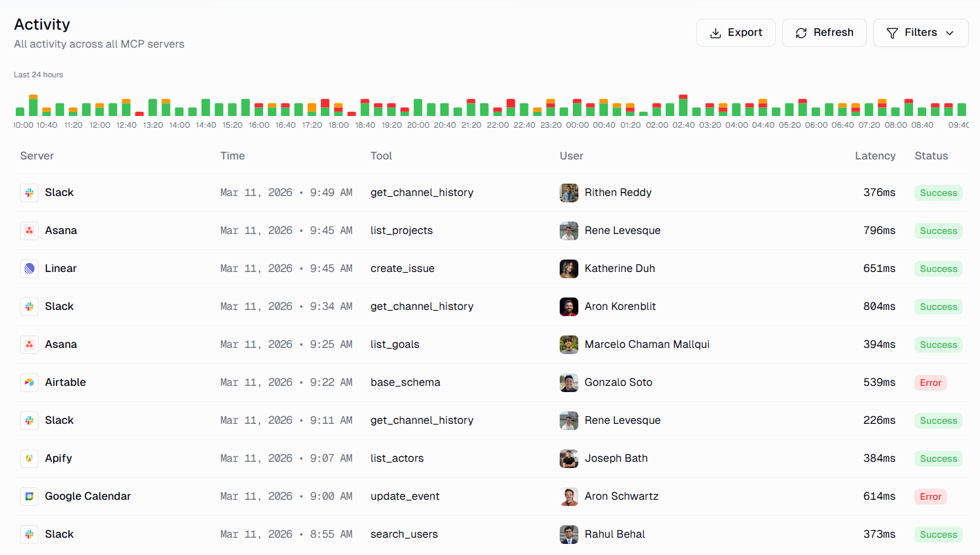Click the download icon inside the Export button

(x=716, y=32)
